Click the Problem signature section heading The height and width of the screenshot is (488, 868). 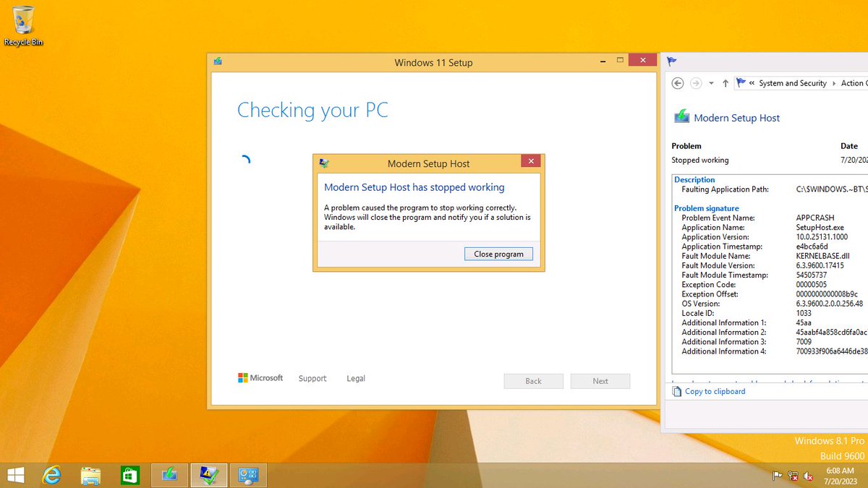point(707,208)
